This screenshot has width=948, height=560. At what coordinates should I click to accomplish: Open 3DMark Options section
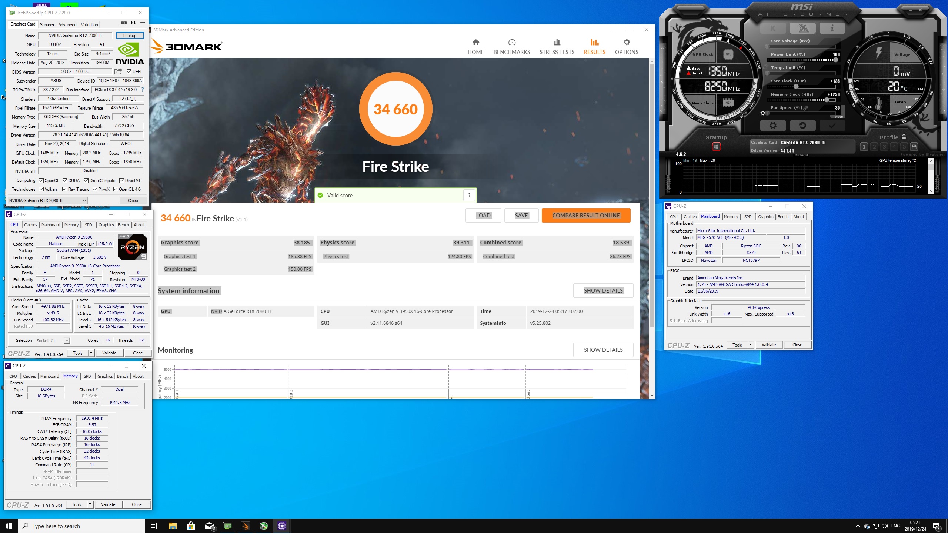click(x=626, y=47)
